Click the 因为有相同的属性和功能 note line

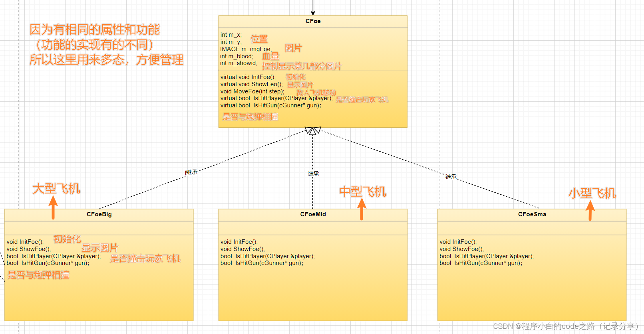tap(95, 30)
